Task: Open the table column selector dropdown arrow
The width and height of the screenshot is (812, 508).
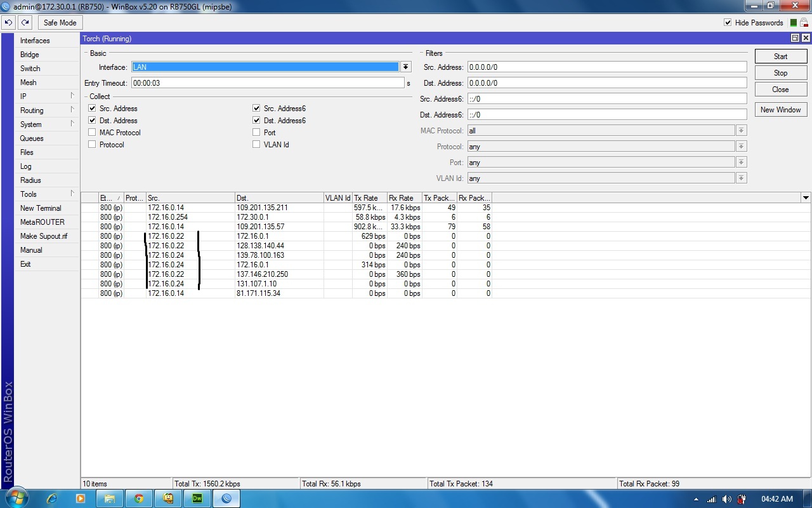Action: [806, 198]
